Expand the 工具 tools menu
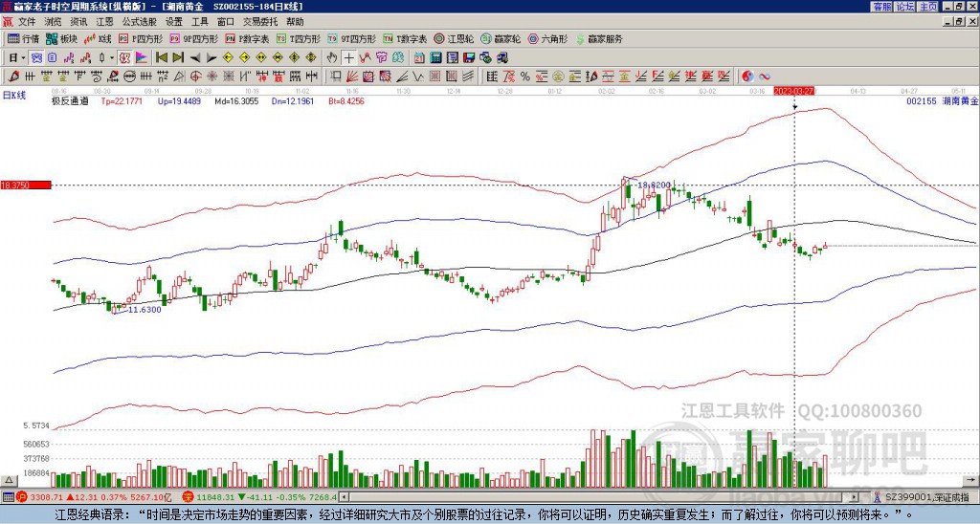Screen dimensions: 980x524 [x=199, y=20]
